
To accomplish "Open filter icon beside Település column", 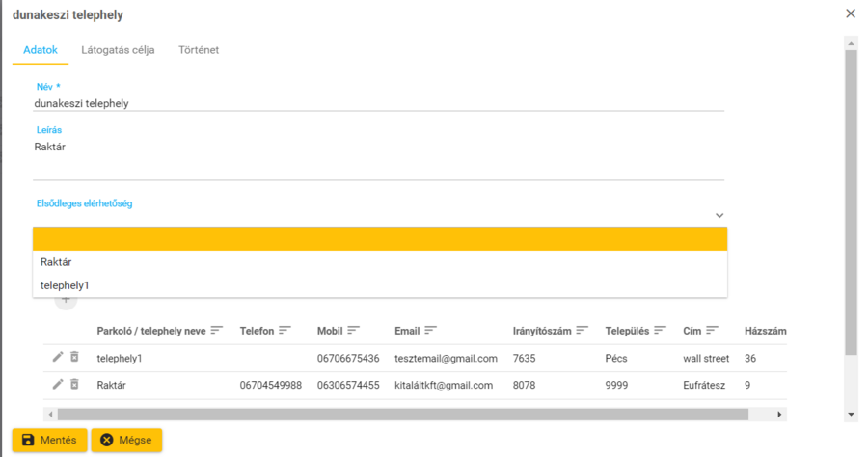I will (x=660, y=331).
